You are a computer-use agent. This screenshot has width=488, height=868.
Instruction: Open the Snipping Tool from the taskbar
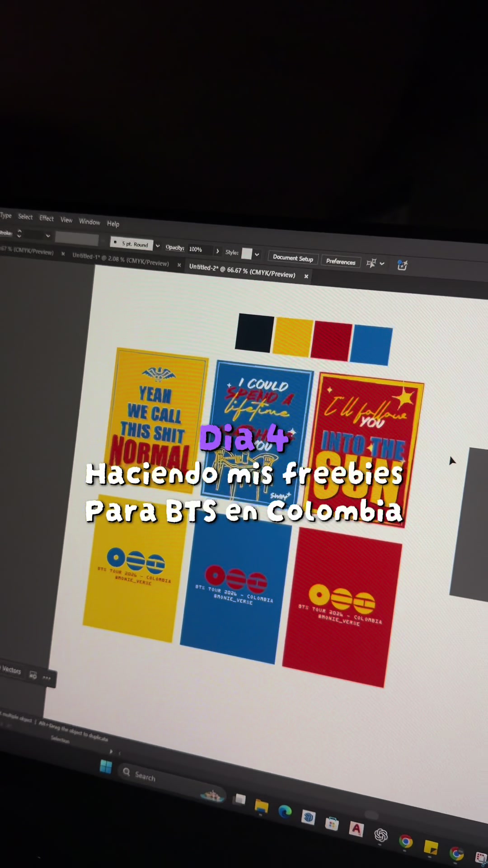(x=481, y=858)
